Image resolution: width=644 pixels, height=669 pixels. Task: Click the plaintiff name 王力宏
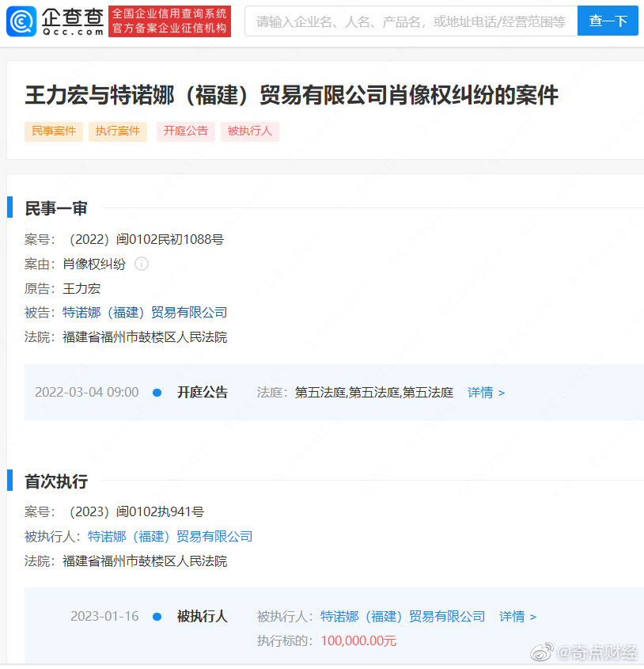(81, 289)
